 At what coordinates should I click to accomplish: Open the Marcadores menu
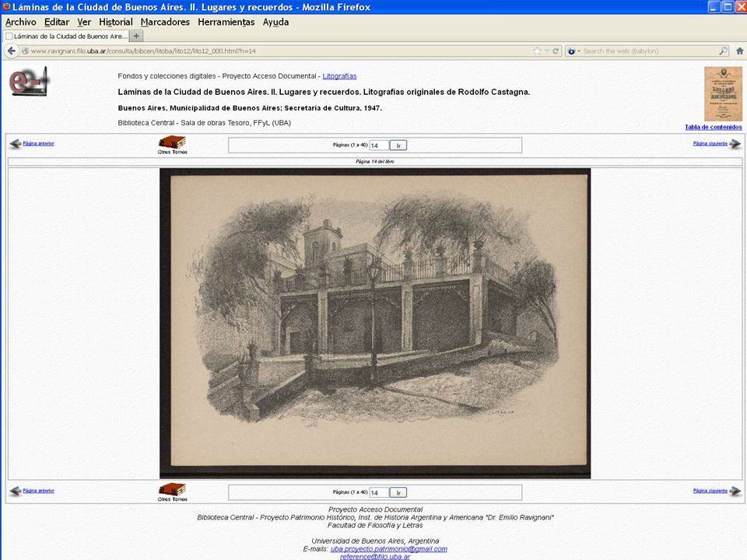[165, 22]
